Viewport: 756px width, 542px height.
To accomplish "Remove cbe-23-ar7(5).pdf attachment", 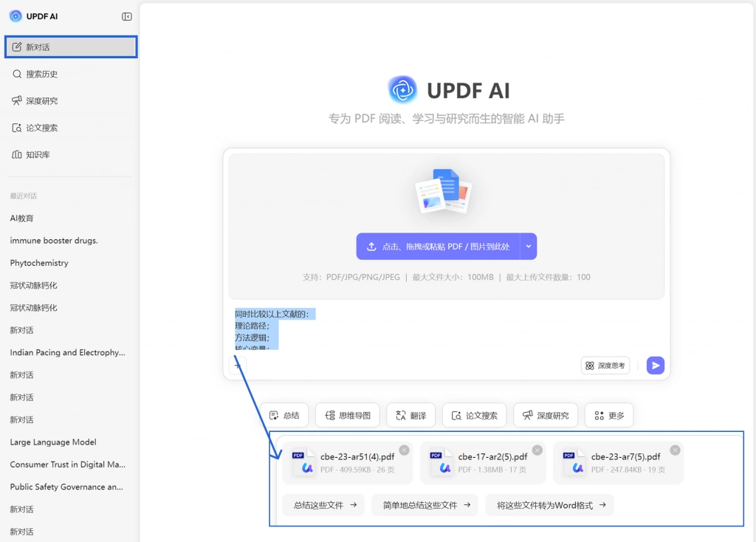I will (x=675, y=450).
